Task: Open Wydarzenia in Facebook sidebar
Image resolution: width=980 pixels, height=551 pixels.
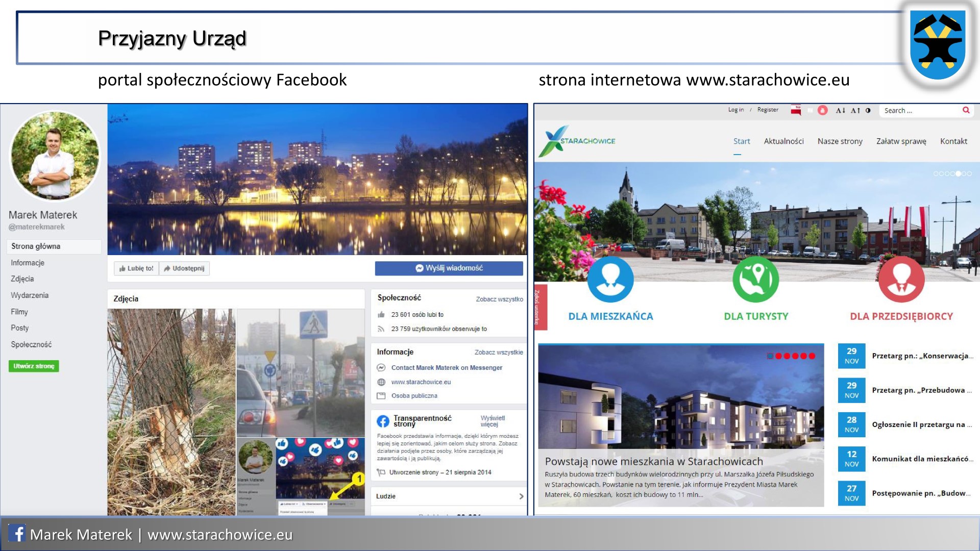Action: pos(30,295)
